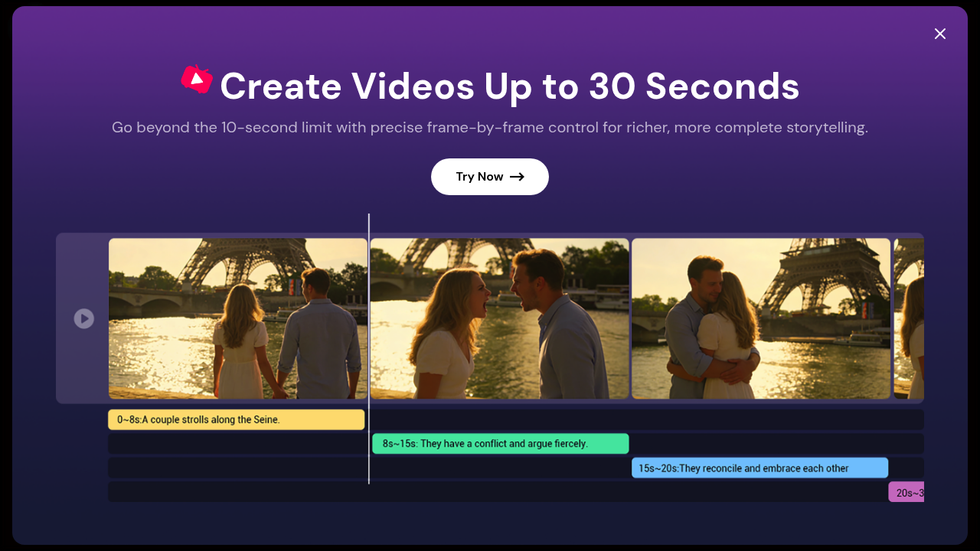This screenshot has width=980, height=551.
Task: Dismiss the promo with the X close icon
Action: (939, 34)
